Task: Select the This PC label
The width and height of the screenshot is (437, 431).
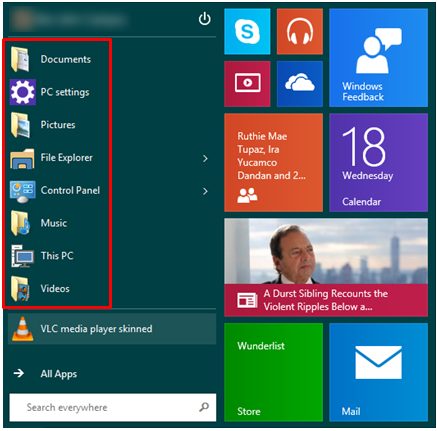Action: coord(57,256)
